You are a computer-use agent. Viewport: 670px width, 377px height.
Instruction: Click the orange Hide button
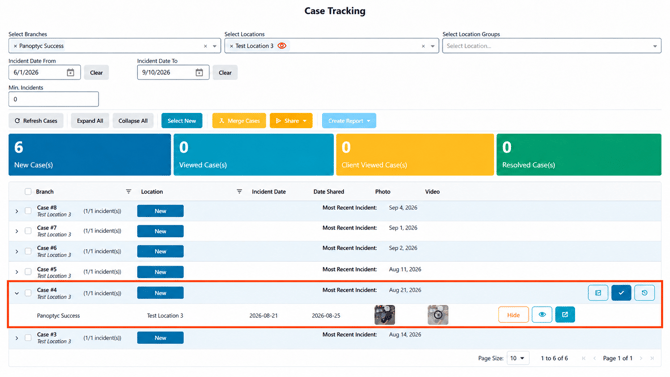pyautogui.click(x=513, y=315)
